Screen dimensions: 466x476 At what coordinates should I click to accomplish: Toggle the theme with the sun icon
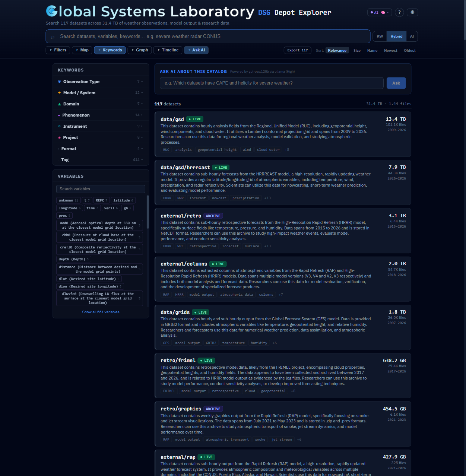tap(412, 12)
